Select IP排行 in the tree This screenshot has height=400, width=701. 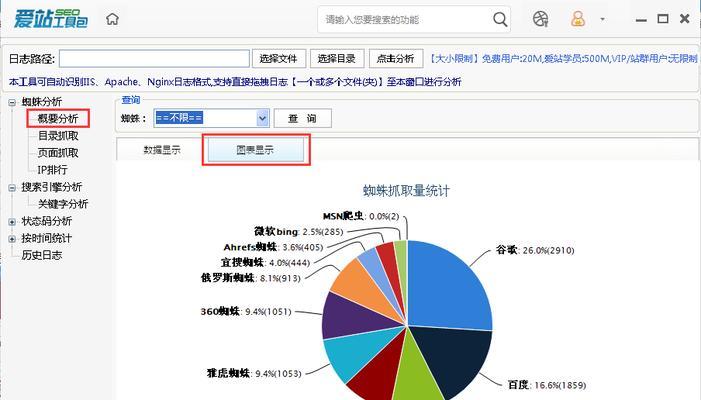point(52,170)
